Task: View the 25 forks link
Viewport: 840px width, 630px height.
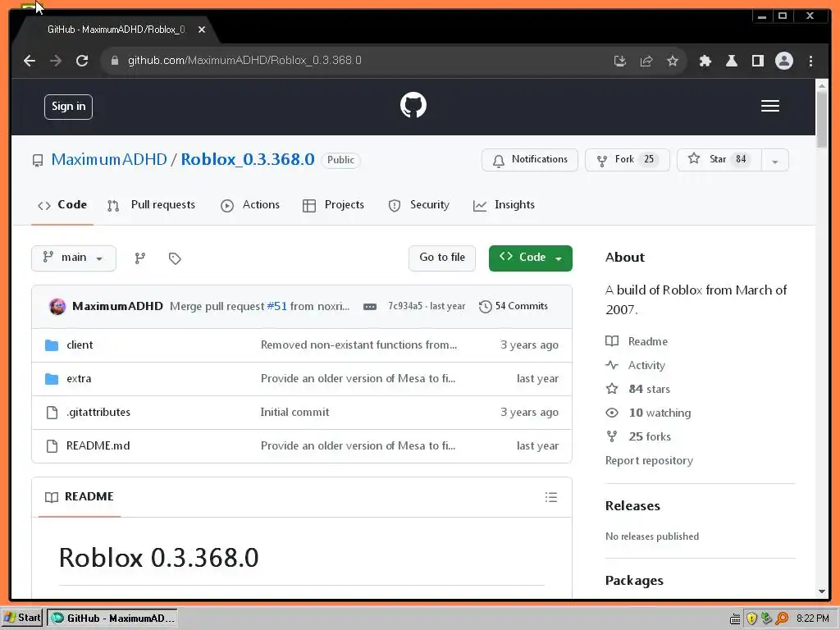Action: 638,436
